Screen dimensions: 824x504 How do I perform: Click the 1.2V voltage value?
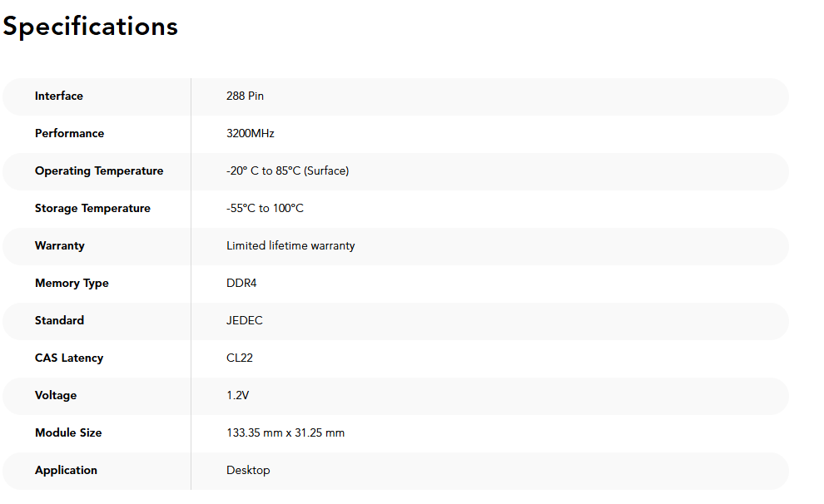[x=237, y=395]
